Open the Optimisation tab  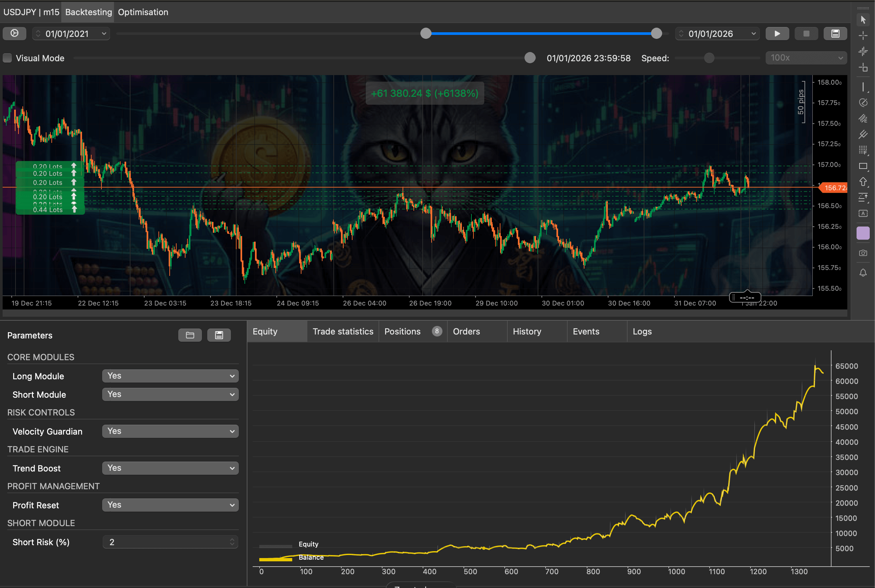[143, 12]
